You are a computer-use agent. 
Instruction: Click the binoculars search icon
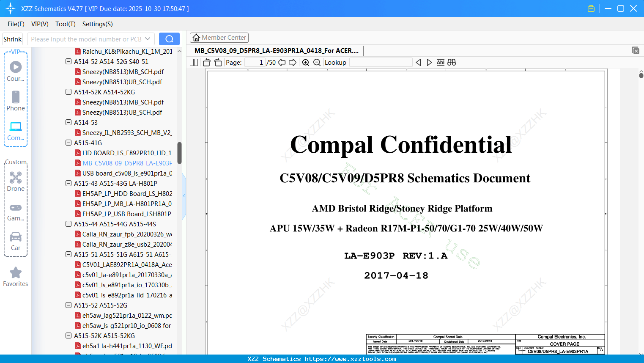click(x=452, y=63)
